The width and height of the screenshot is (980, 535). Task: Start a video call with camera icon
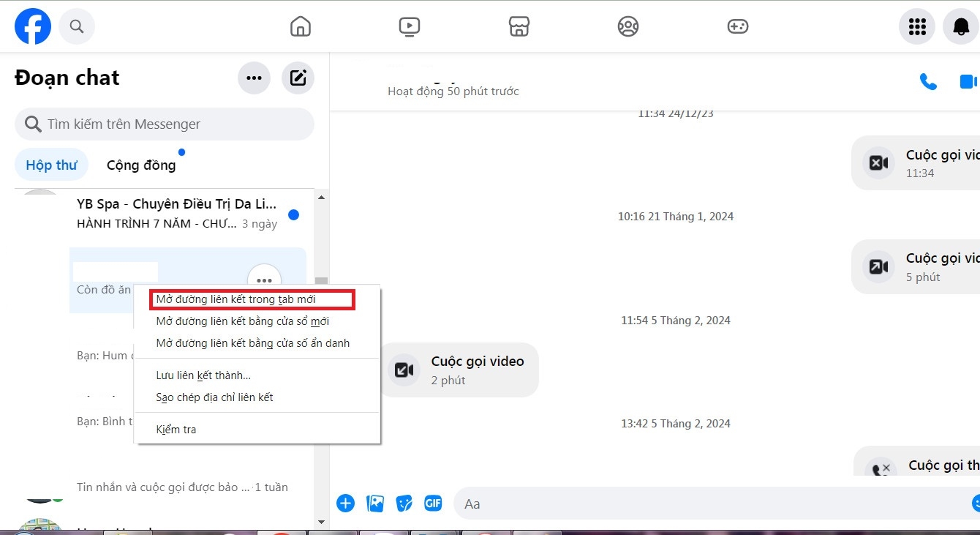coord(969,81)
